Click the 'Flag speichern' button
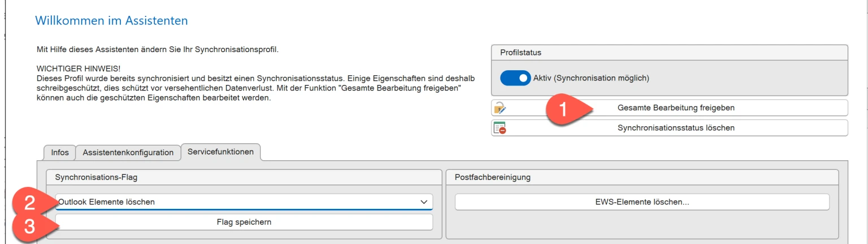The width and height of the screenshot is (868, 244). point(244,222)
